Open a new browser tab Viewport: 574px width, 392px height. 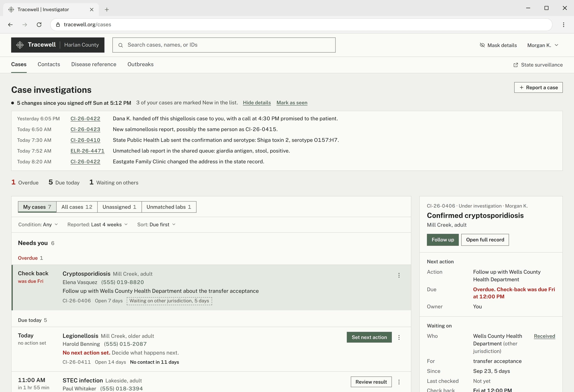pyautogui.click(x=107, y=9)
